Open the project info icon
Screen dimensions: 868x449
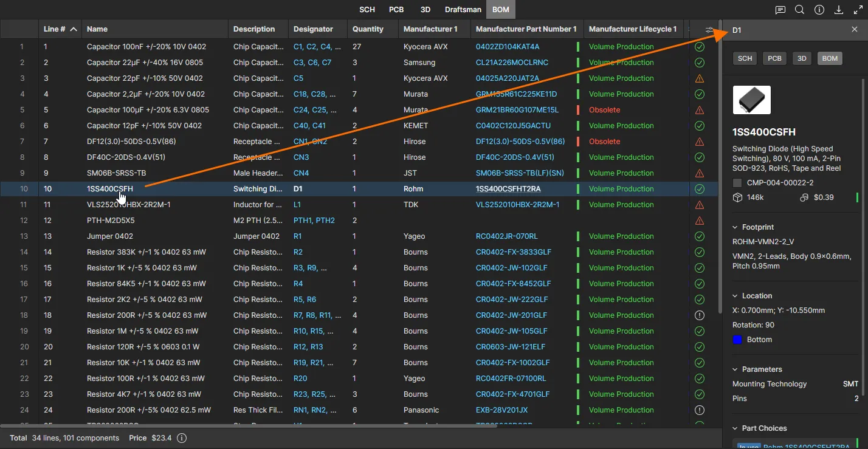(819, 10)
